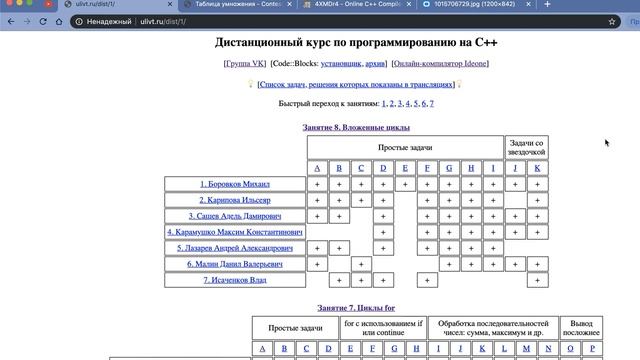Select the ulivt.ru/dist/1/ tab
The image size is (640, 360).
point(118,4)
